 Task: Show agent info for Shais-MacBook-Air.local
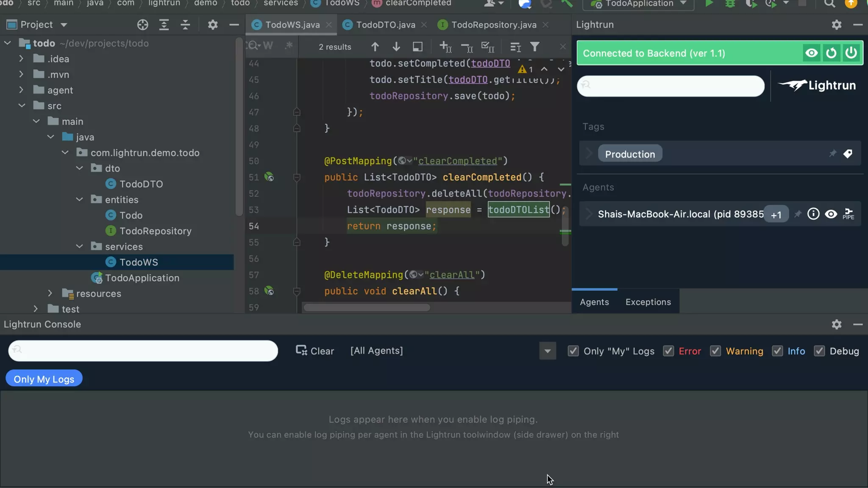813,214
